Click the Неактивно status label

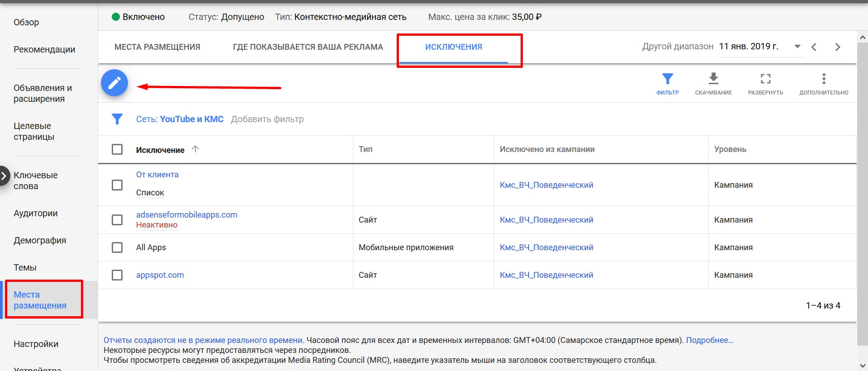(x=157, y=225)
